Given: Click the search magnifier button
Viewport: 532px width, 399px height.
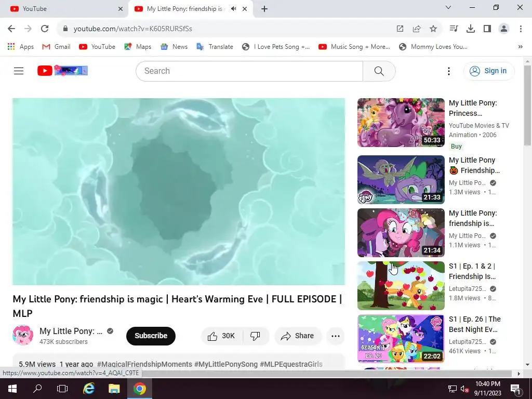Looking at the screenshot, I should tap(379, 71).
